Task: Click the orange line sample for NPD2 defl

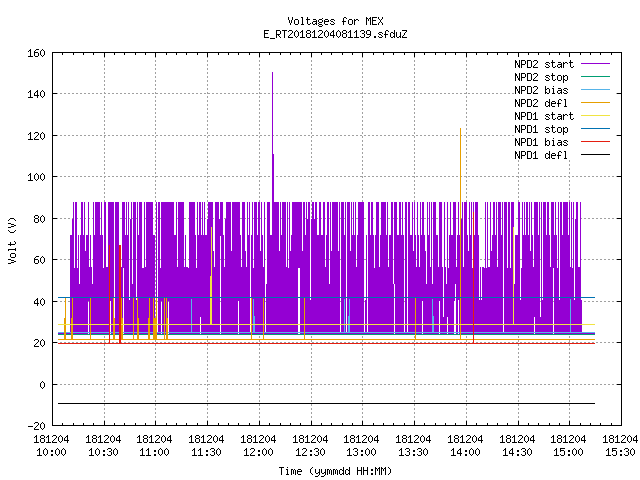Action: tap(595, 102)
